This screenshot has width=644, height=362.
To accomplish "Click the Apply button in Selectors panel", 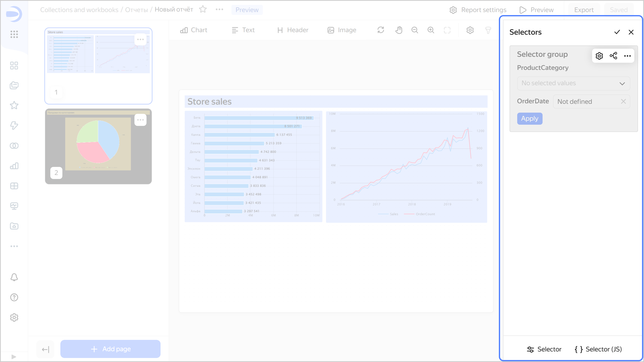I will point(530,118).
